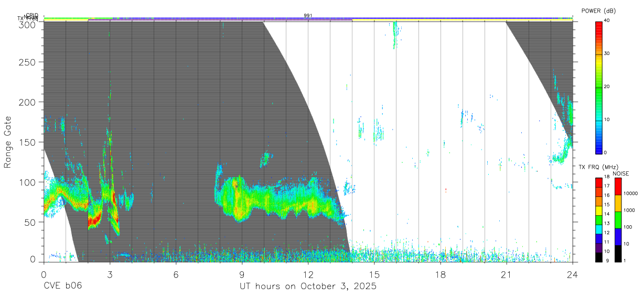Viewport: 644px width, 297px height.
Task: Select the cyan 12-13 MHz swatch in TX FRQ legend
Action: click(598, 228)
